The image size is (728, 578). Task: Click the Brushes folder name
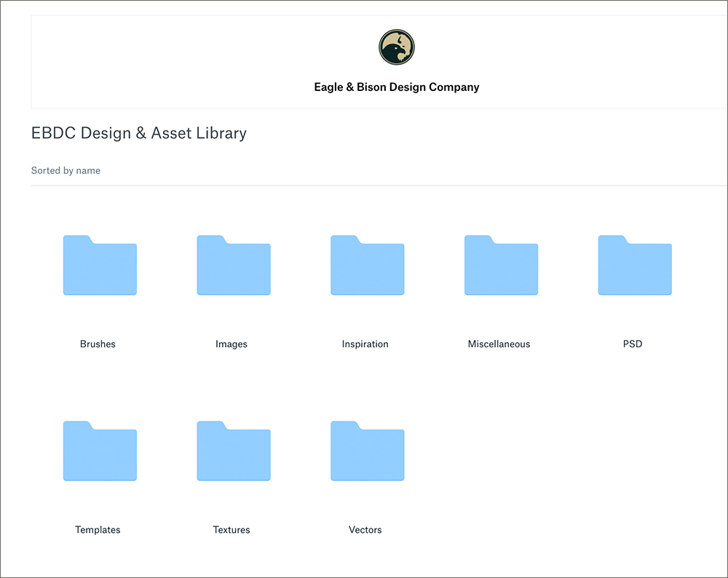(x=98, y=344)
